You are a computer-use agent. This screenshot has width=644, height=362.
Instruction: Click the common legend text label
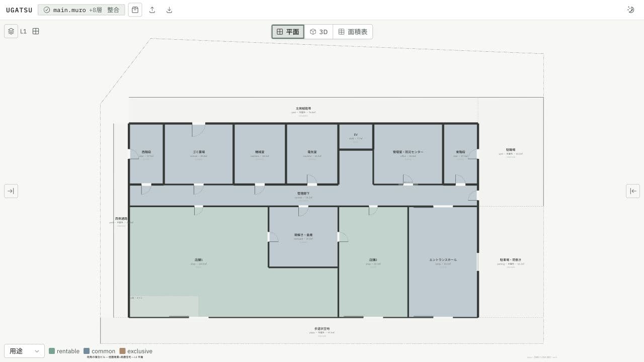pyautogui.click(x=103, y=351)
